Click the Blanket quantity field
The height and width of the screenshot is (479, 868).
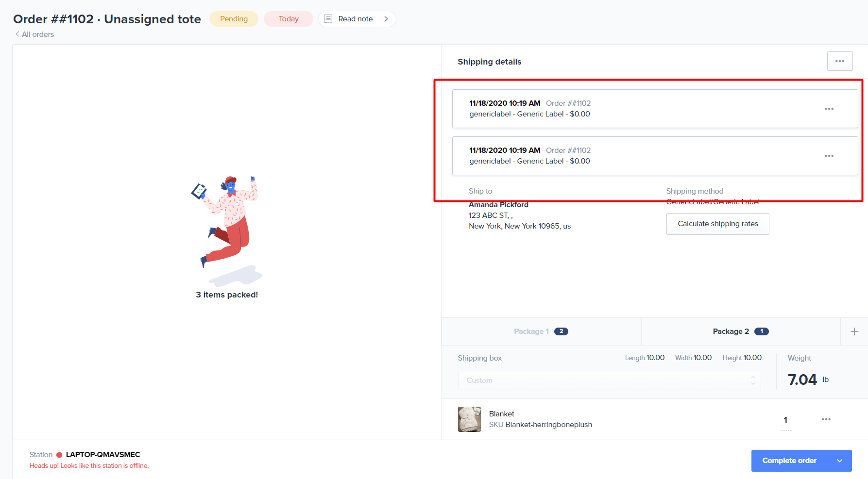(x=785, y=420)
